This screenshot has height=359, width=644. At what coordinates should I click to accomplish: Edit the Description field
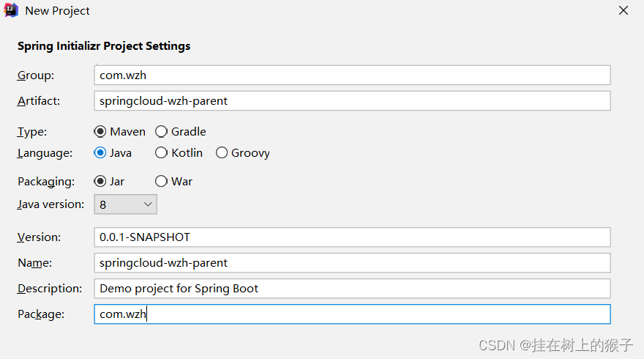pyautogui.click(x=352, y=288)
